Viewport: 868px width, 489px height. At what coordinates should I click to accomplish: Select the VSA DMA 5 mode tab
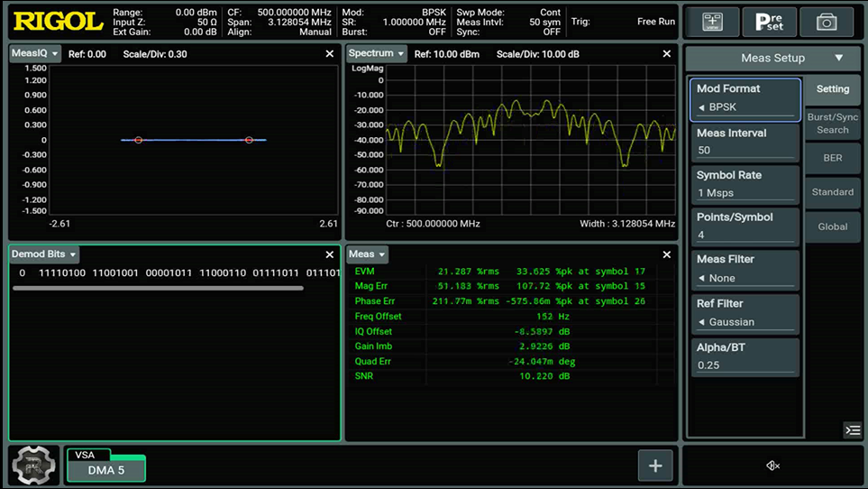(106, 466)
